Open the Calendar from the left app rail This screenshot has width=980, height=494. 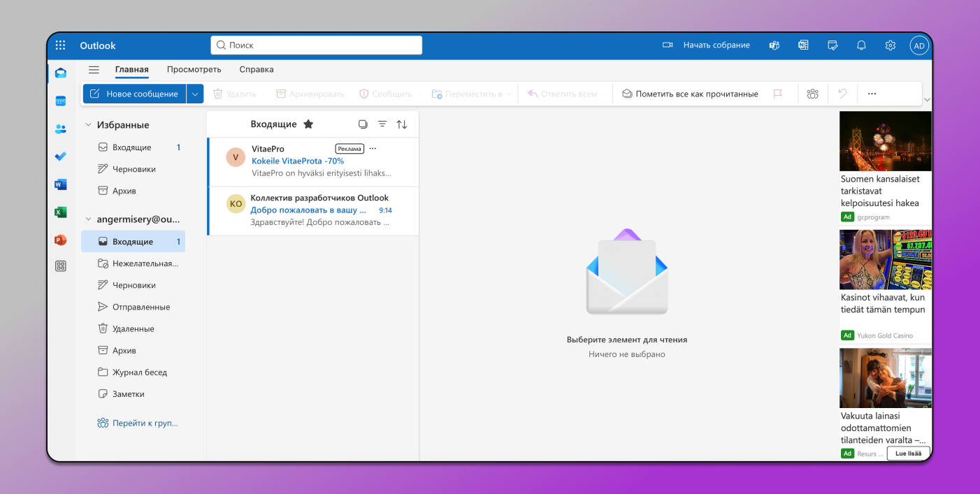coord(60,100)
